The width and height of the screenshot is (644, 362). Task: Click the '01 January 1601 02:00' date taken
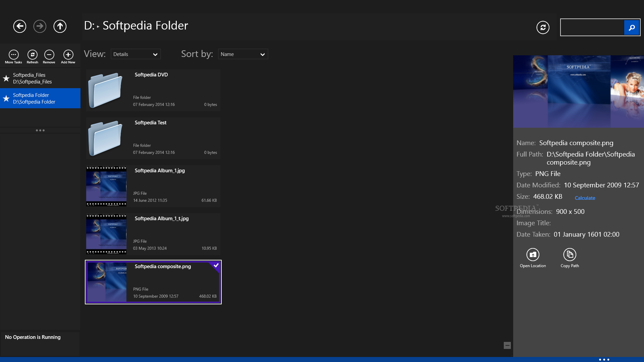tap(586, 234)
